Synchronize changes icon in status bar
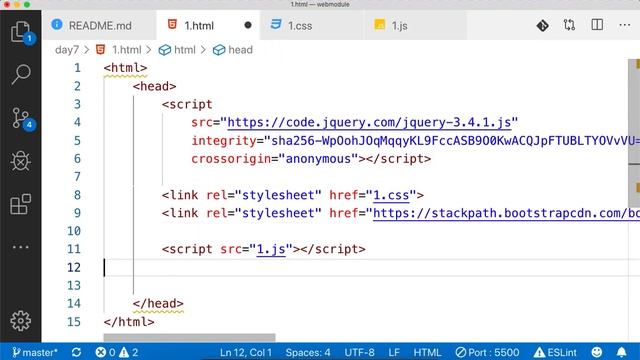This screenshot has height=360, width=640. tap(76, 352)
